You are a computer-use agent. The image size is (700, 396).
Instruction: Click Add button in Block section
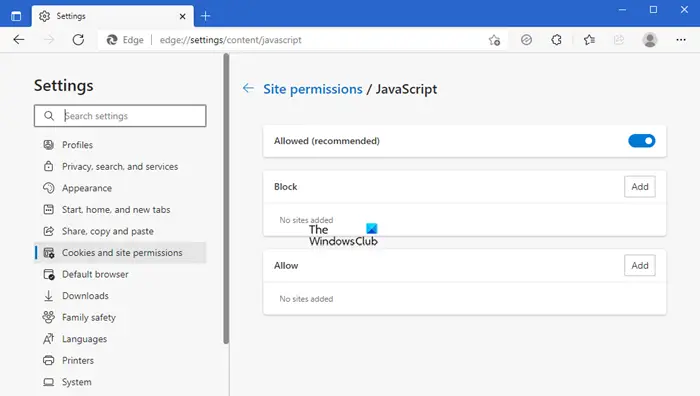(640, 187)
